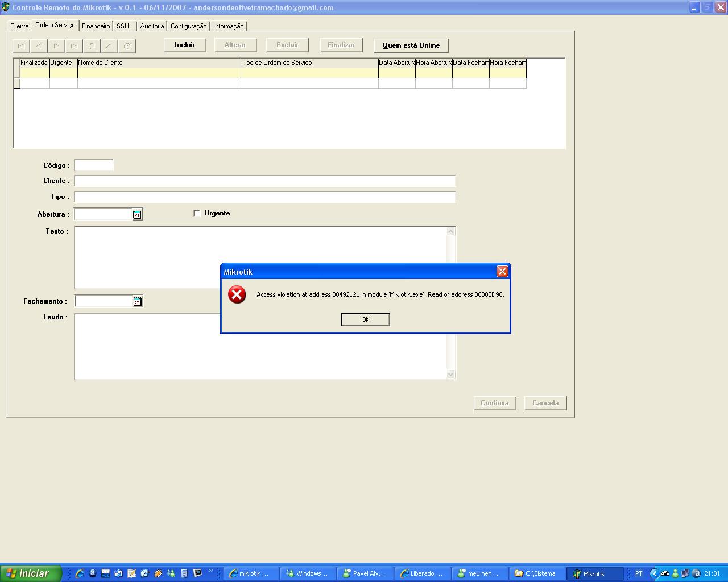Screen dimensions: 728x582
Task: Switch to 'Windows...' taskbar window
Action: (309, 573)
